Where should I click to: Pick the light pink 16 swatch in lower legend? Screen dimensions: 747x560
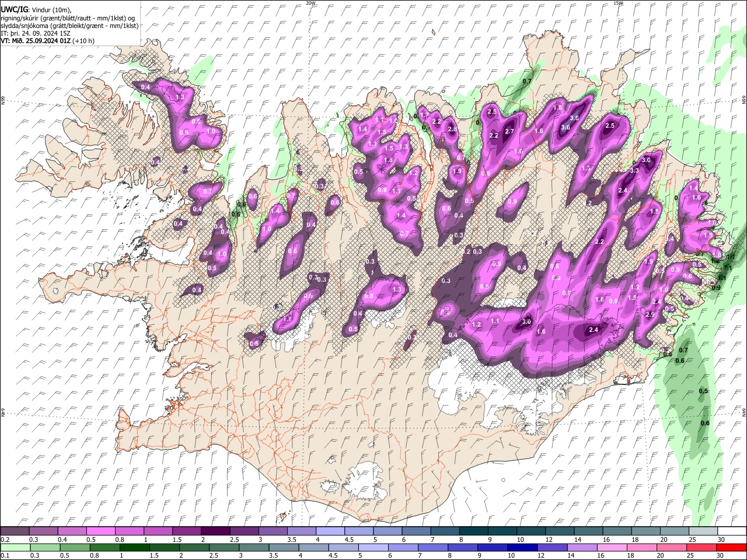click(x=612, y=547)
